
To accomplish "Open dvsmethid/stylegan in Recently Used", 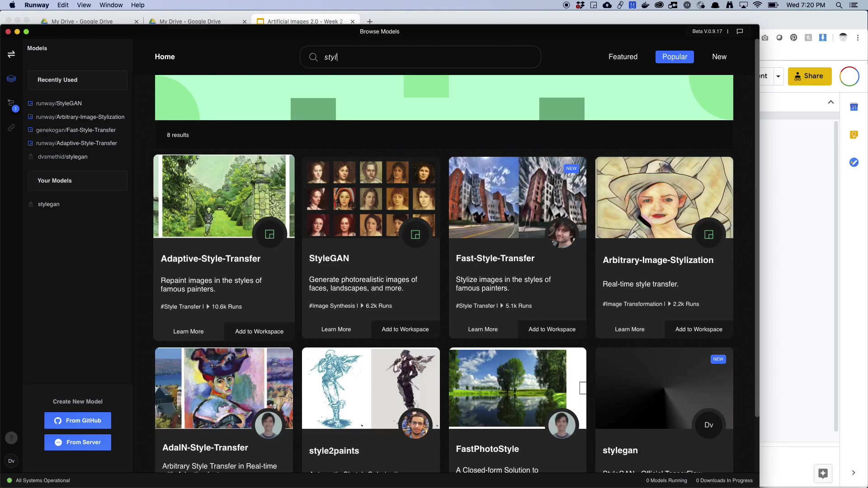I will (62, 157).
